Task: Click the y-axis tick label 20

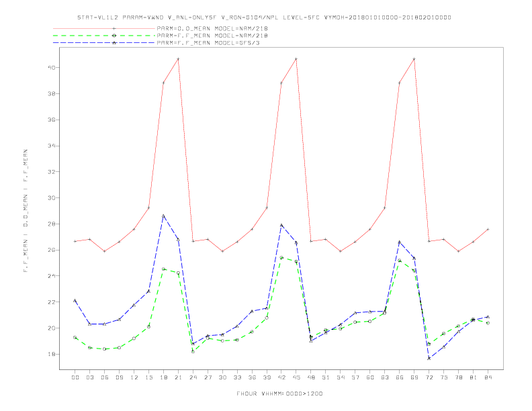Action: tap(52, 328)
